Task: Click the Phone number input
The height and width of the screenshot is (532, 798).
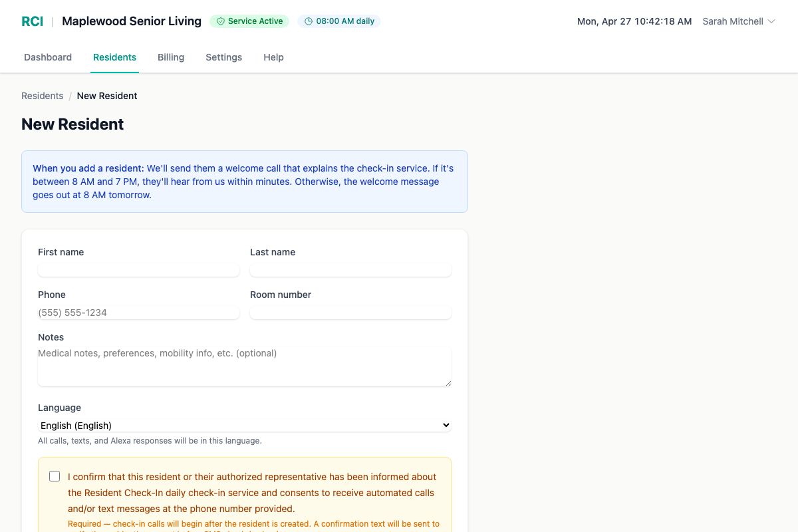Action: coord(138,312)
